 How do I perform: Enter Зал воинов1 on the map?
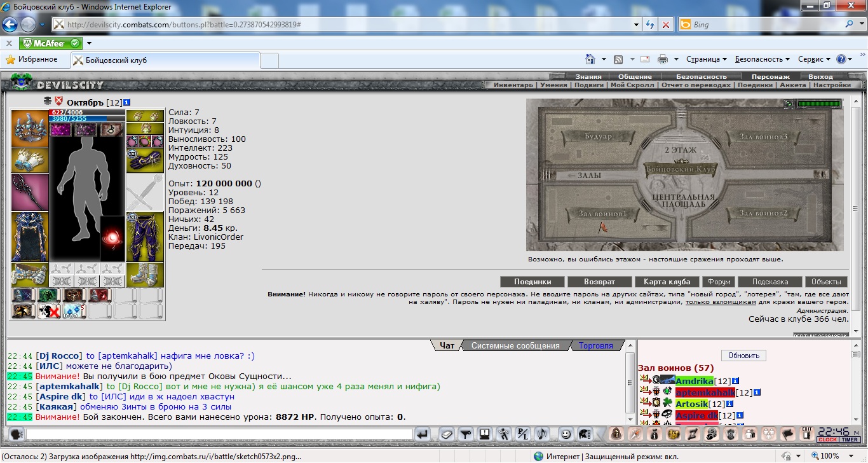pos(602,213)
